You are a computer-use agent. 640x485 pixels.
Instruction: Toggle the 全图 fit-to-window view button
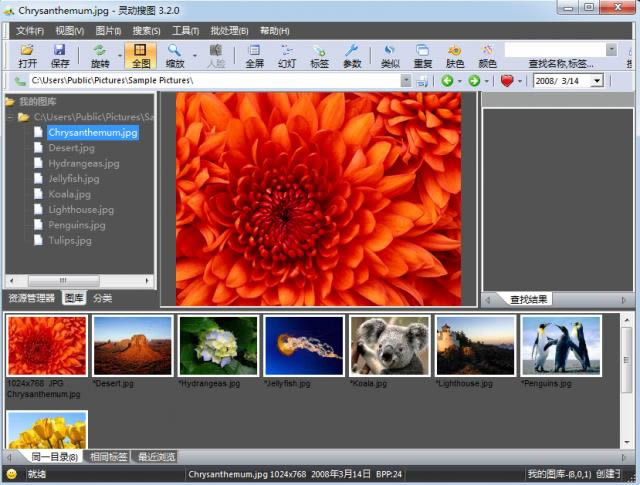pyautogui.click(x=140, y=55)
